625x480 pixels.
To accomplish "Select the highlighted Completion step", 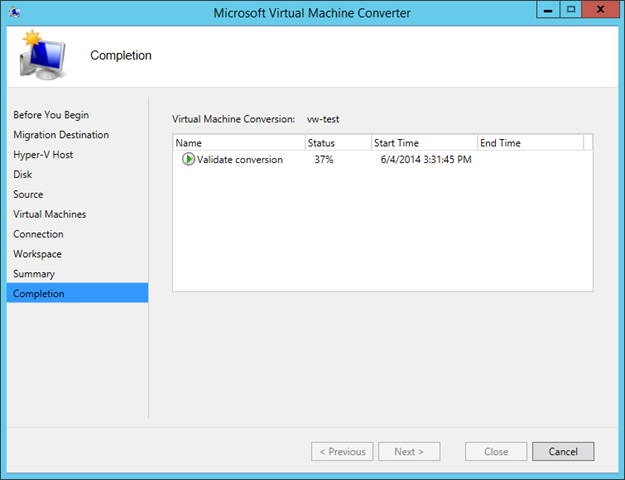I will tap(77, 293).
